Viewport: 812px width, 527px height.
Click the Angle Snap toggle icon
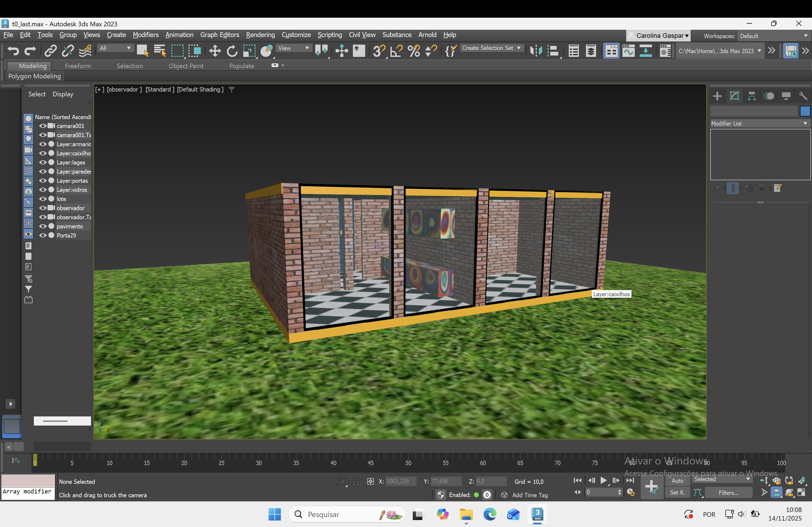tap(396, 51)
